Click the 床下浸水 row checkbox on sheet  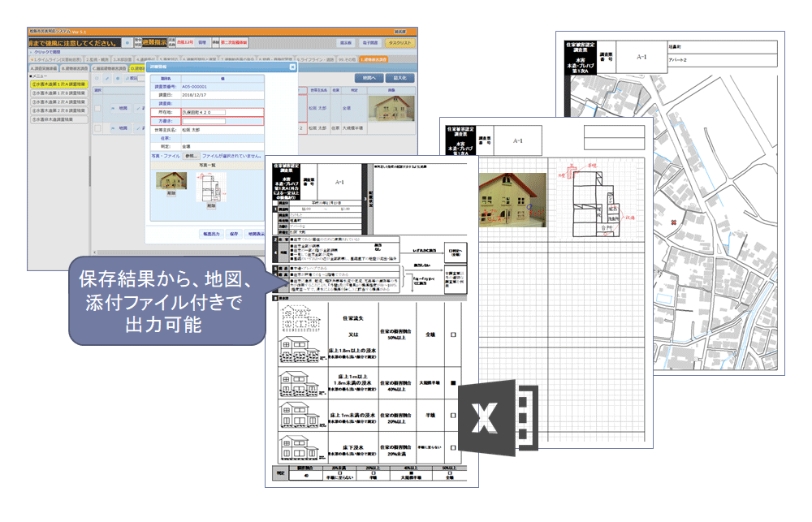tap(453, 447)
